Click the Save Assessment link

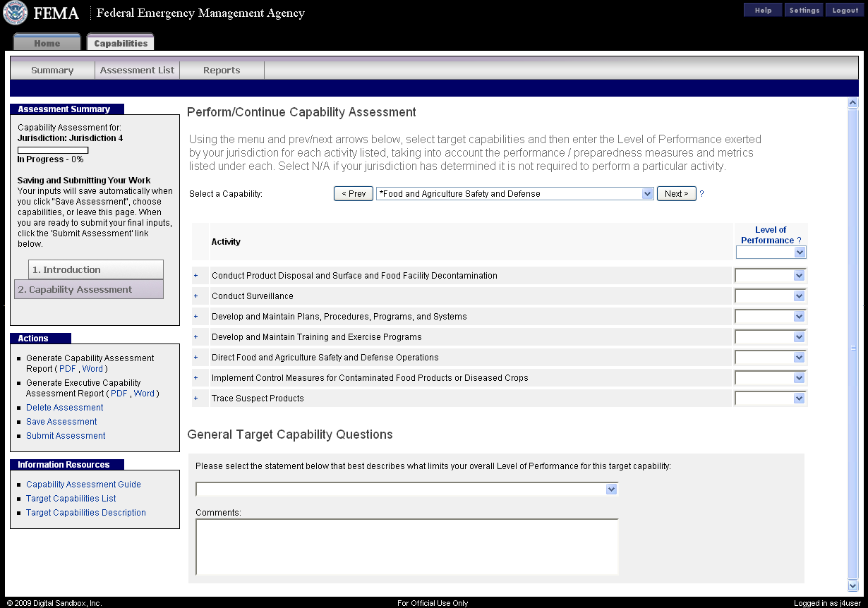pyautogui.click(x=61, y=422)
